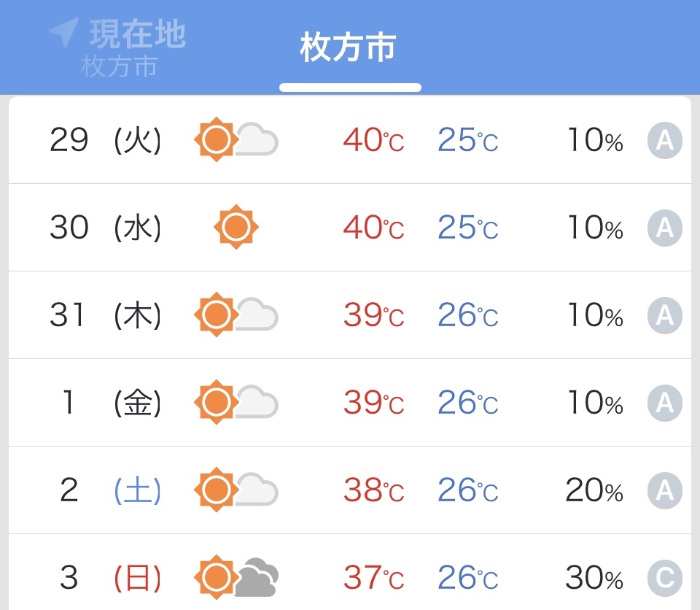Tap the weather icon for Saturday the 2nd

pos(236,490)
